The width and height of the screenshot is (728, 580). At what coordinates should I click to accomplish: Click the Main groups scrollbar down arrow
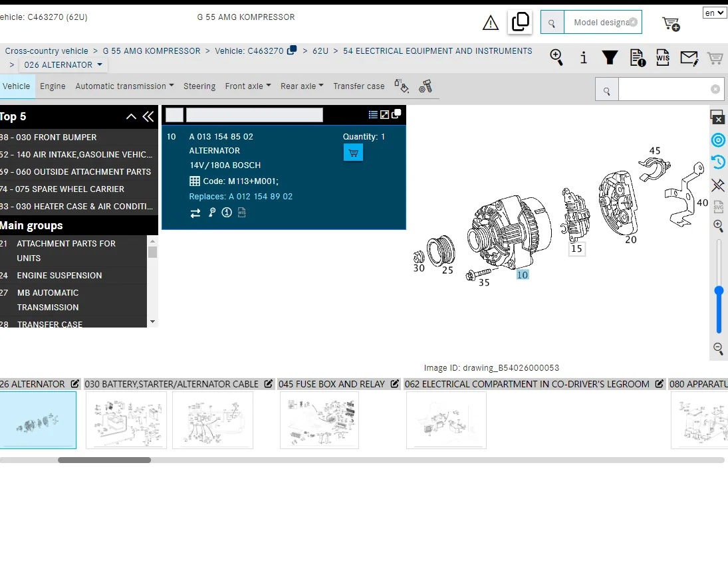coord(152,322)
